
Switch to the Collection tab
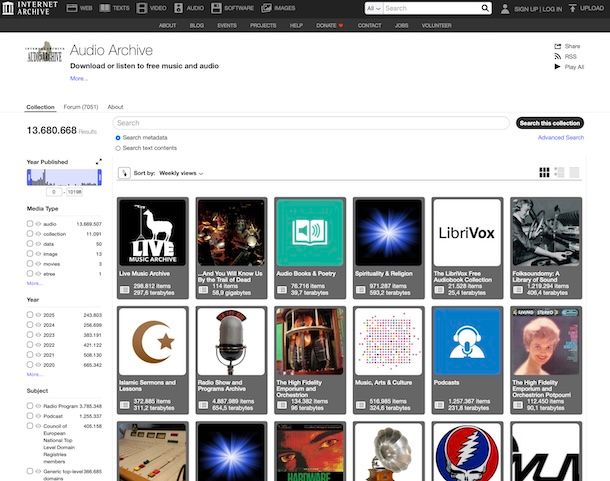pos(40,107)
